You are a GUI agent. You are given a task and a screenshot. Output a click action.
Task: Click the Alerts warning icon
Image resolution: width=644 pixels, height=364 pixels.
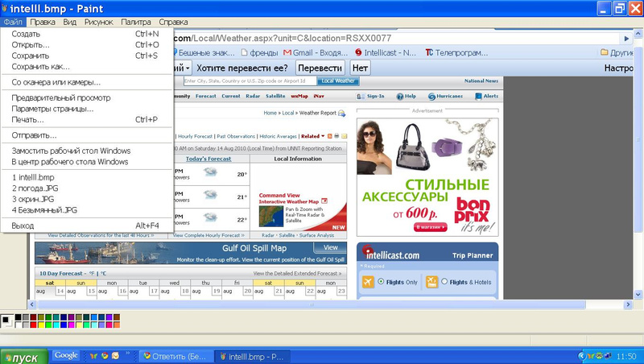[477, 96]
